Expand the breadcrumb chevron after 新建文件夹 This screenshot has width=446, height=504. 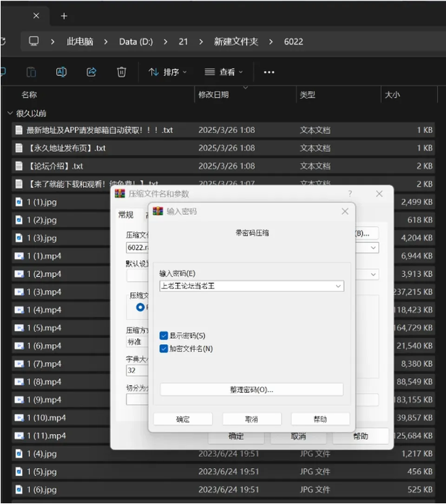point(271,42)
